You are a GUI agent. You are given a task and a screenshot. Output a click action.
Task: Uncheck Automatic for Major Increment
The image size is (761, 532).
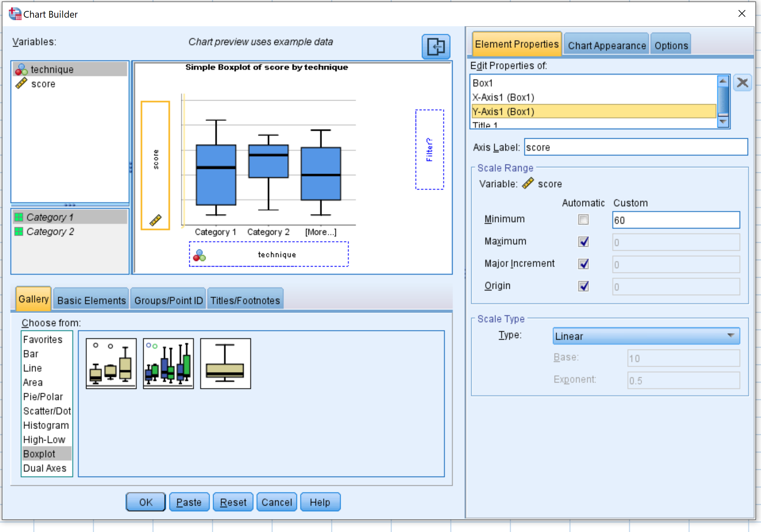click(x=583, y=264)
